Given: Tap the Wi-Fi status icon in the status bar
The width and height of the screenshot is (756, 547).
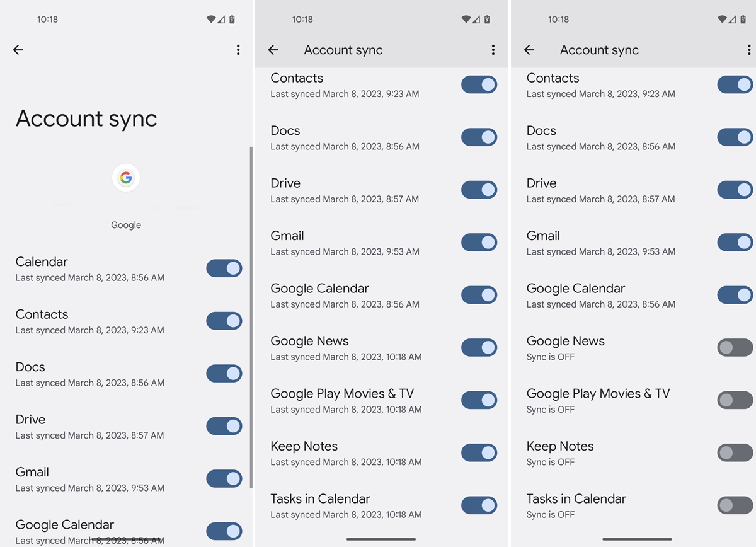Looking at the screenshot, I should (x=211, y=19).
